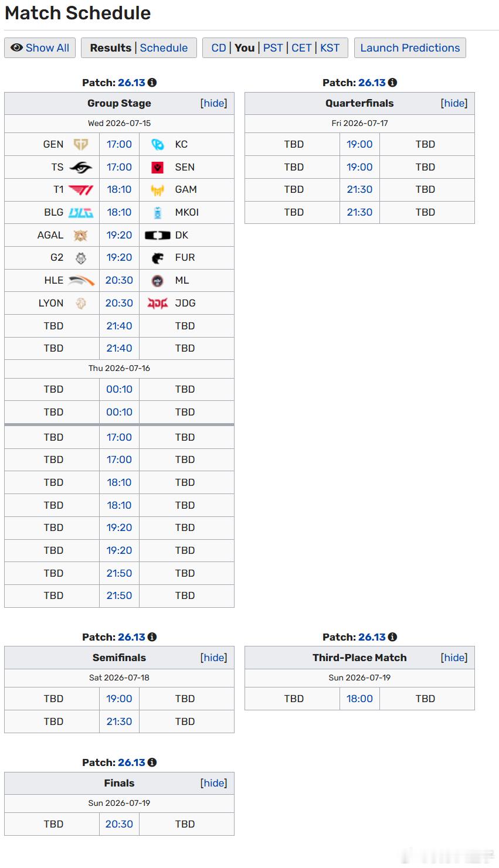The image size is (499, 868).
Task: Click the JDG team logo
Action: (x=157, y=303)
